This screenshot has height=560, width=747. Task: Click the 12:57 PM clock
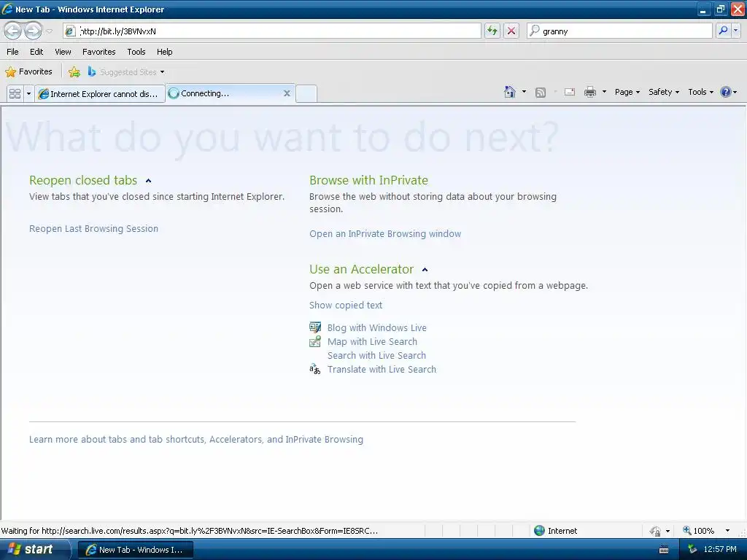click(x=720, y=549)
